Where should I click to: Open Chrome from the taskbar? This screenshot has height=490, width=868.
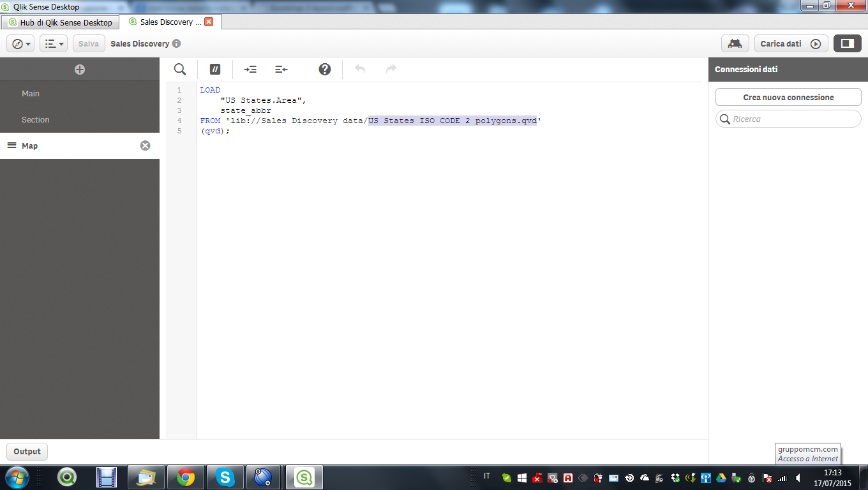pos(186,477)
